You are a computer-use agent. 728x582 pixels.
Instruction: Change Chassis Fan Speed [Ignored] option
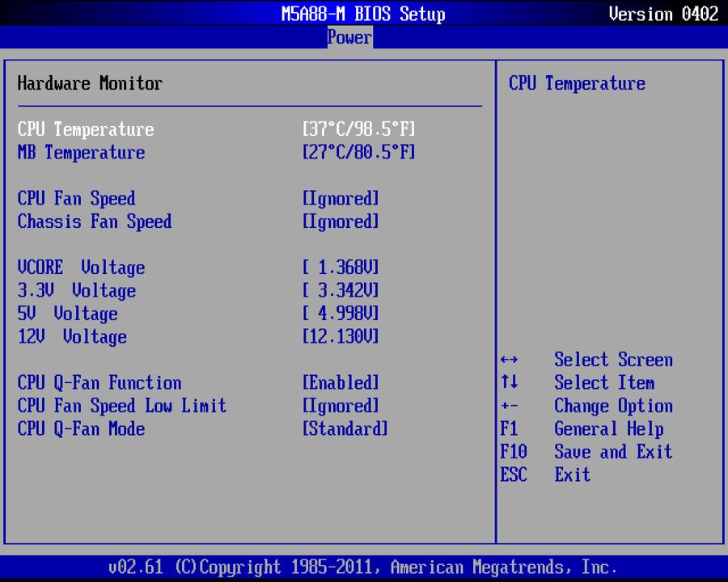(341, 221)
